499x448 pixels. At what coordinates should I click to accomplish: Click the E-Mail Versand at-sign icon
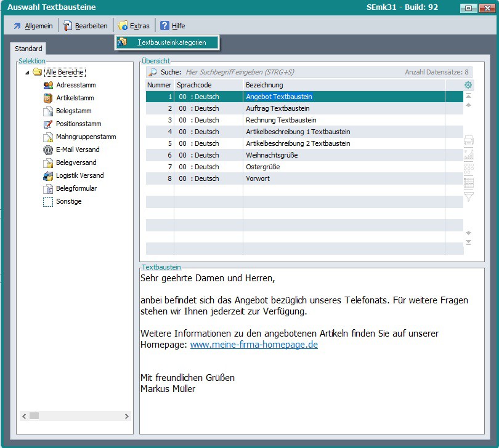[48, 150]
